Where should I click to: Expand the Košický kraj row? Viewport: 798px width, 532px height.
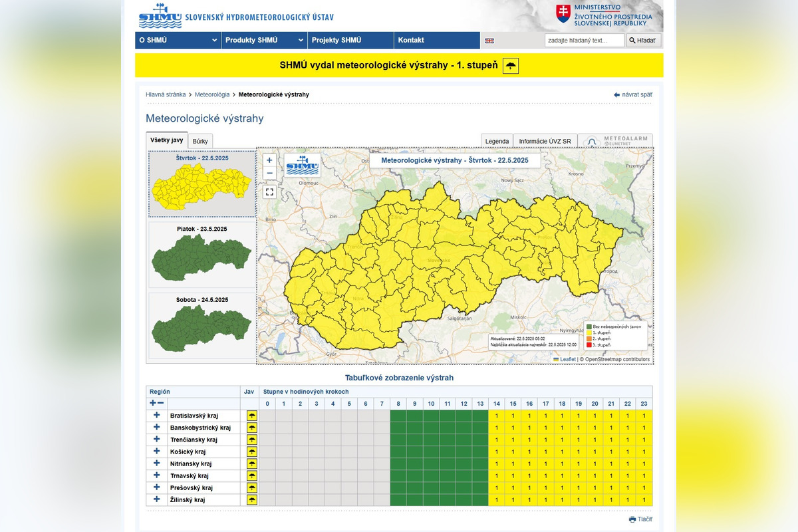click(x=157, y=452)
